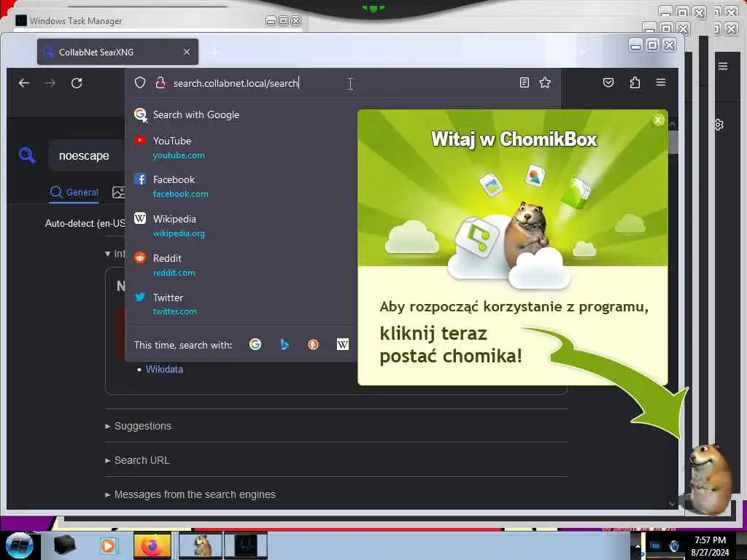This screenshot has height=560, width=747.
Task: Search this time with Bing icon
Action: click(285, 344)
